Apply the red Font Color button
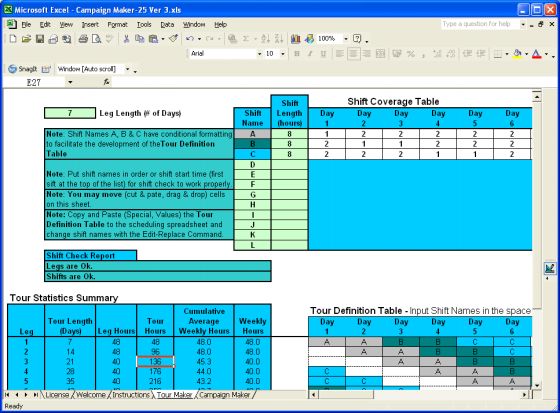The image size is (560, 413). tap(536, 54)
